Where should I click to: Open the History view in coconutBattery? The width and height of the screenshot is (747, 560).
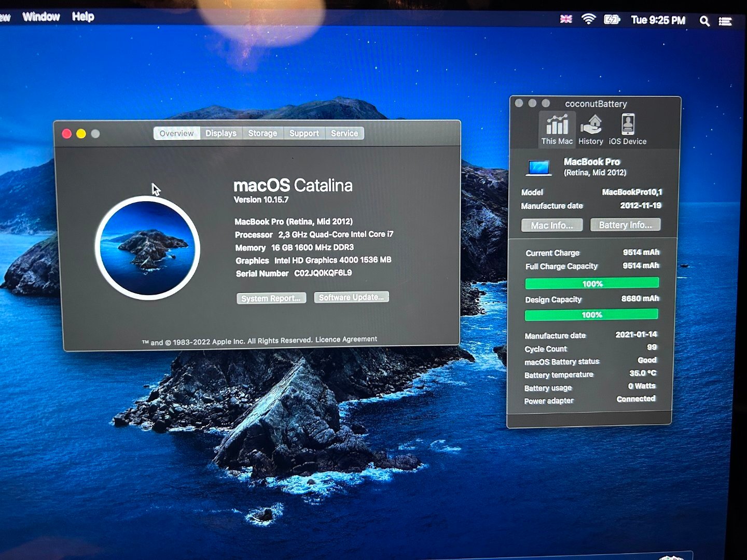pyautogui.click(x=590, y=130)
